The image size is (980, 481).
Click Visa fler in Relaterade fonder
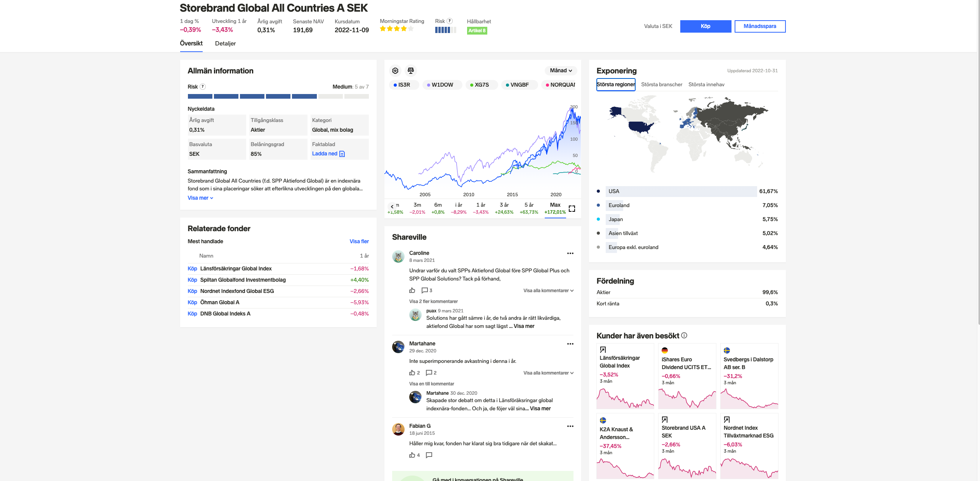(x=359, y=241)
